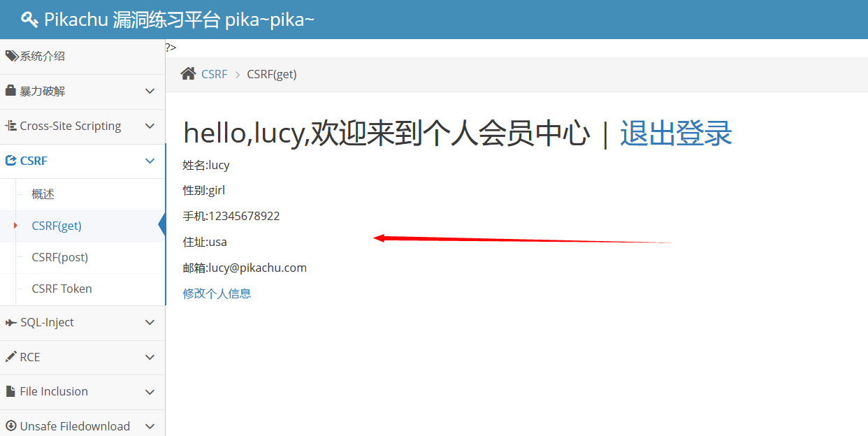The image size is (868, 436).
Task: Click the CSRF share icon in sidebar
Action: pos(10,161)
